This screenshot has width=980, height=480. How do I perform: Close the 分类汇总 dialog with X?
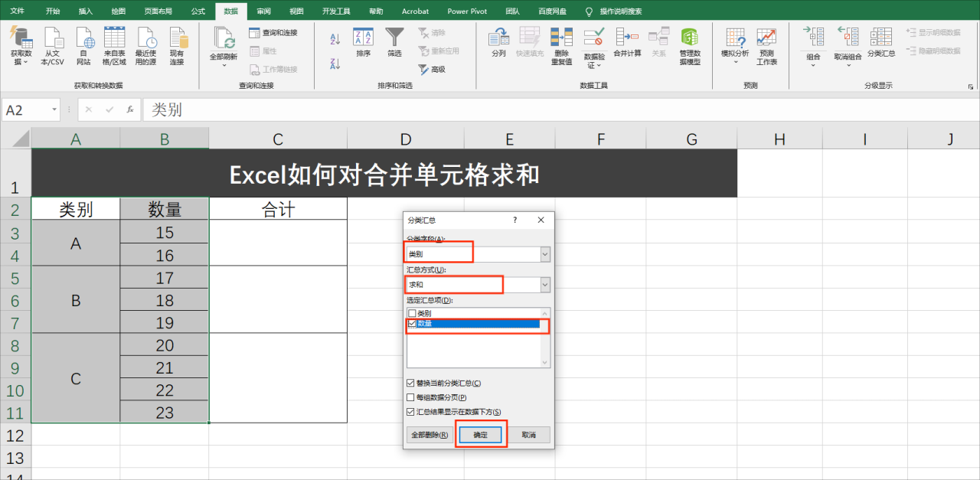tap(541, 220)
